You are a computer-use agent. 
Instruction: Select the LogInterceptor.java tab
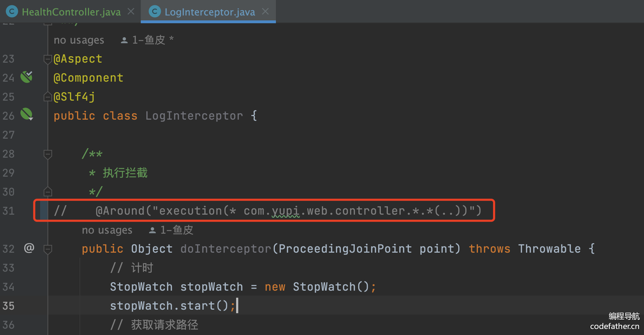coord(210,12)
